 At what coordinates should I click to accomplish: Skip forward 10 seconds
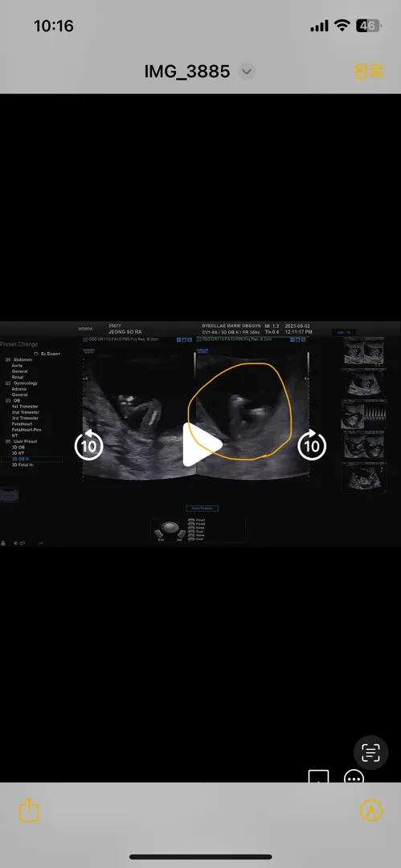coord(312,445)
